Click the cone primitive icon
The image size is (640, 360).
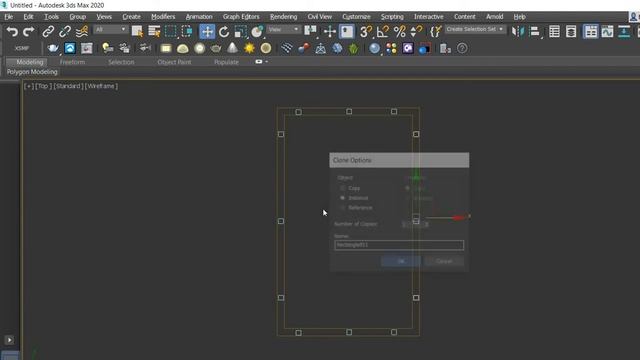[x=232, y=48]
